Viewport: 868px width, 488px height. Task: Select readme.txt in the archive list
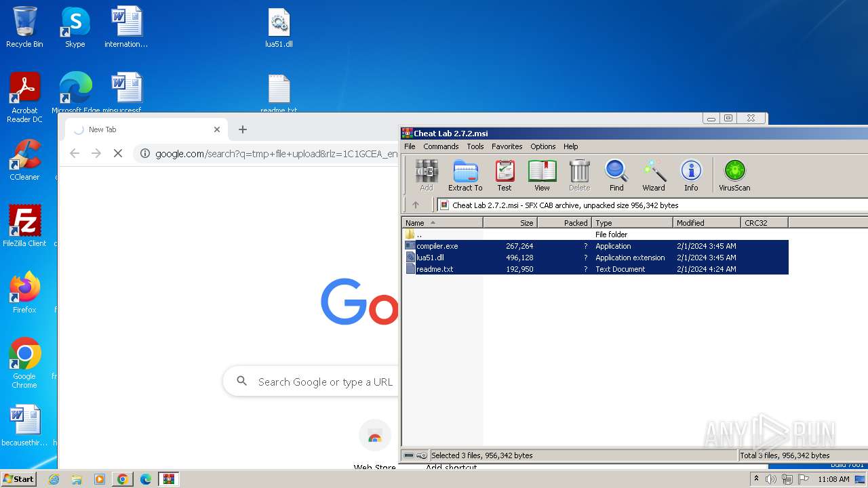[x=595, y=269]
